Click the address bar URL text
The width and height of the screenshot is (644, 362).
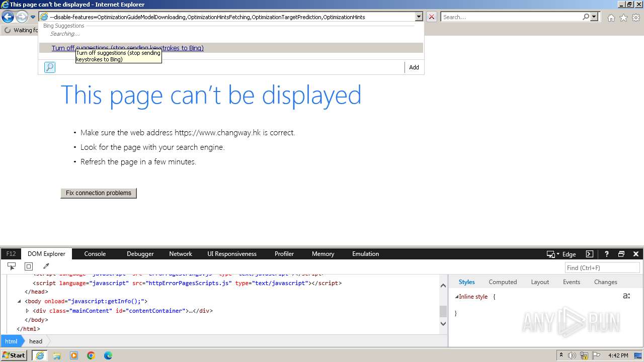tap(207, 17)
